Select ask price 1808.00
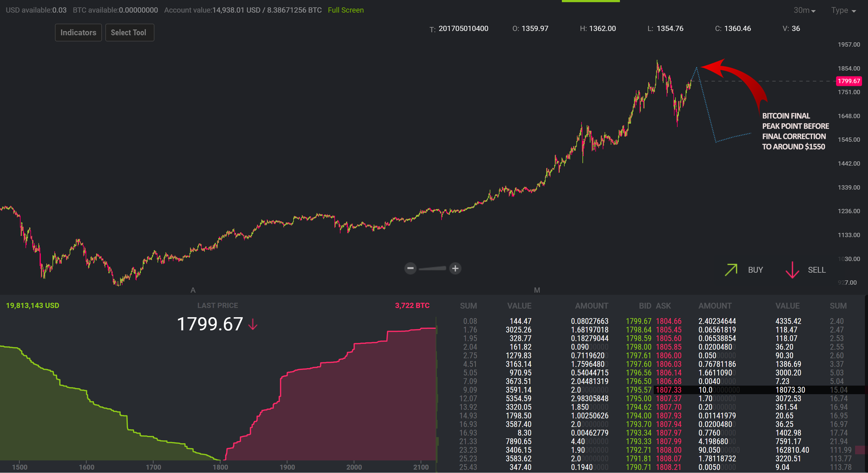Screen dimensions: 868x473 669,450
